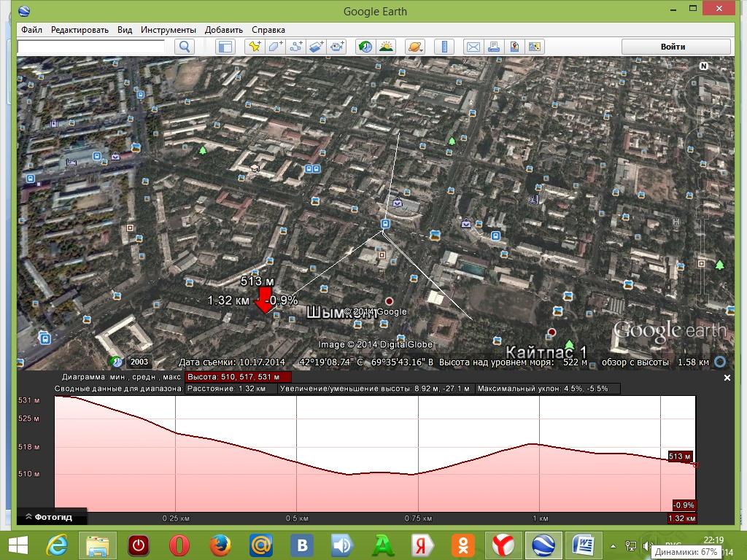
Task: Open Internet Explorer from taskbar
Action: (x=57, y=545)
